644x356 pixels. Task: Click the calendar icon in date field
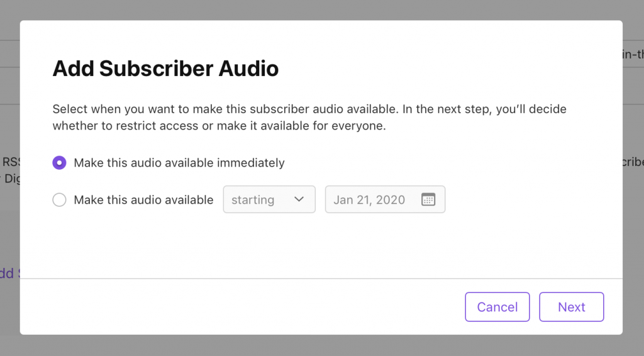[x=428, y=199]
